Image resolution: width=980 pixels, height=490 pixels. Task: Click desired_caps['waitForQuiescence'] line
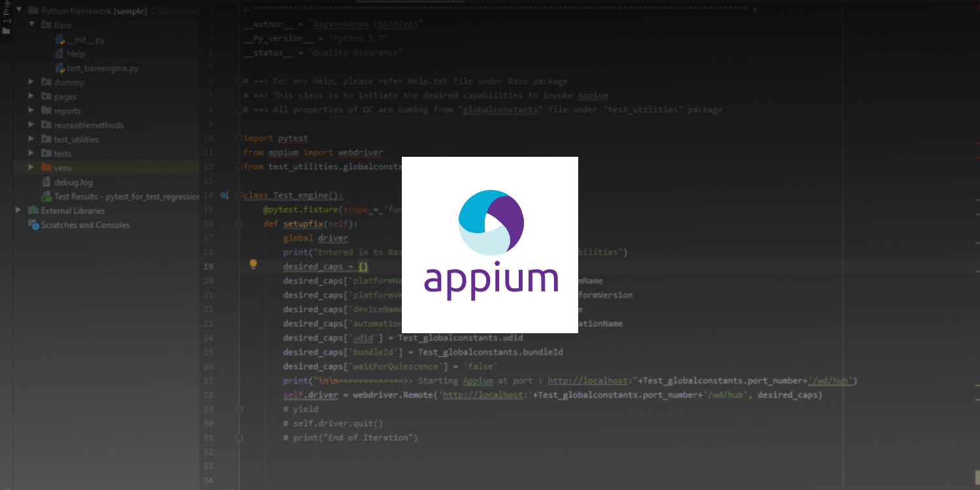391,367
